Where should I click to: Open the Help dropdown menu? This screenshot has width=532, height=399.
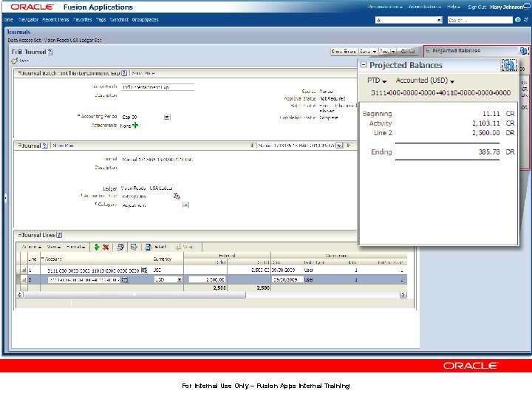tap(454, 7)
